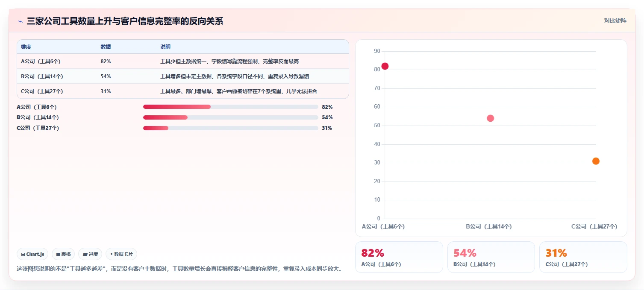
Task: Click the 82% value in the table
Action: 106,62
